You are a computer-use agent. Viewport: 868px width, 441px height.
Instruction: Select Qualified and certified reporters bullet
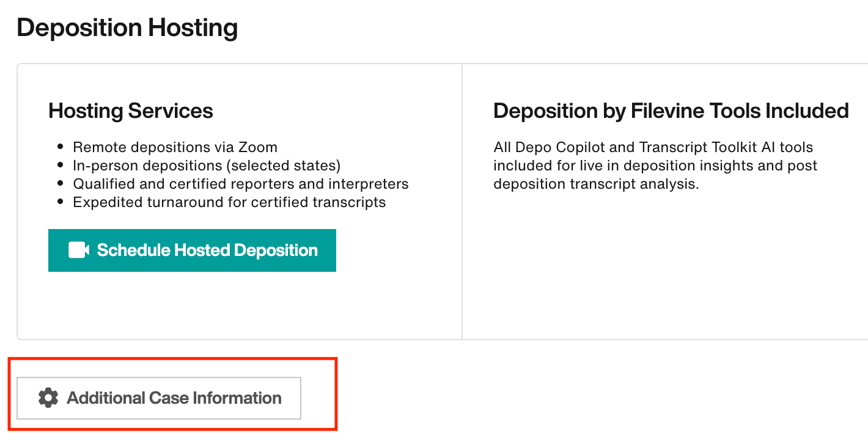point(241,184)
